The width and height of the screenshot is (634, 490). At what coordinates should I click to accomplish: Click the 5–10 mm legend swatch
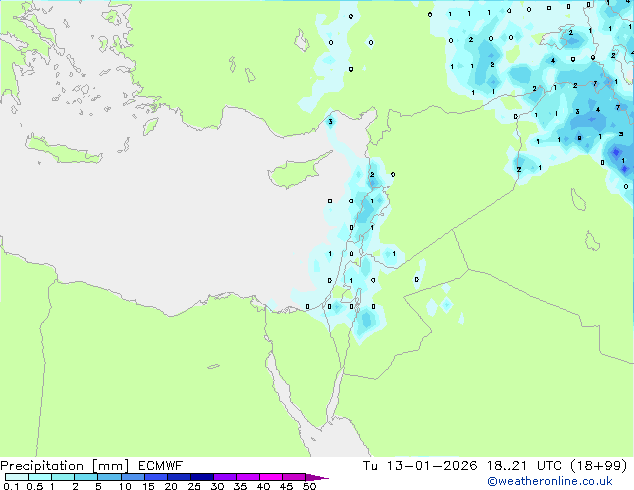[109, 477]
